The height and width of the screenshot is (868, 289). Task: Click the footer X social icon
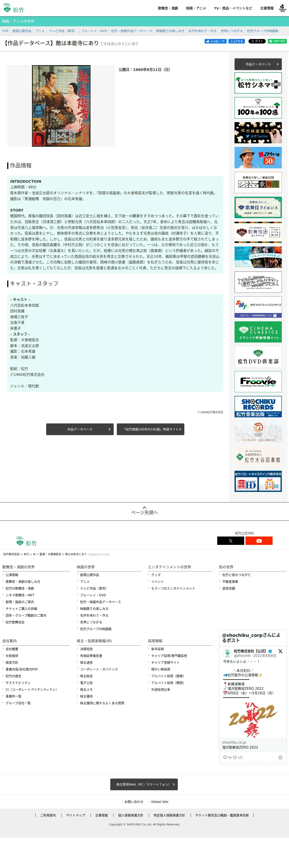230,541
